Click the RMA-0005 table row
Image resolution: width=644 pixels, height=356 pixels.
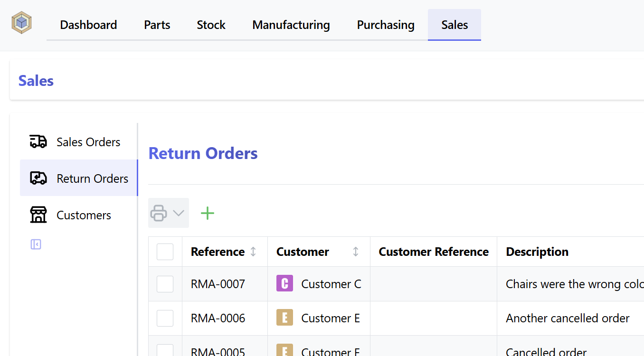tap(217, 350)
